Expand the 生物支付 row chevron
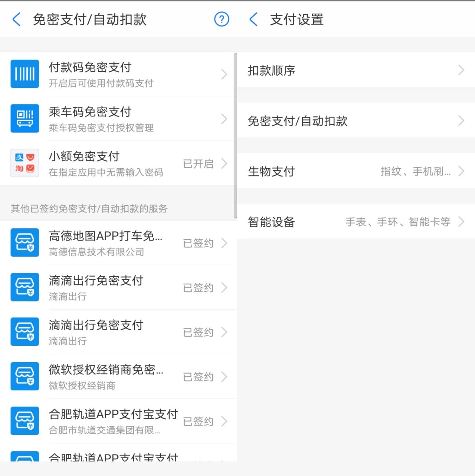This screenshot has width=475, height=476. coord(461,171)
